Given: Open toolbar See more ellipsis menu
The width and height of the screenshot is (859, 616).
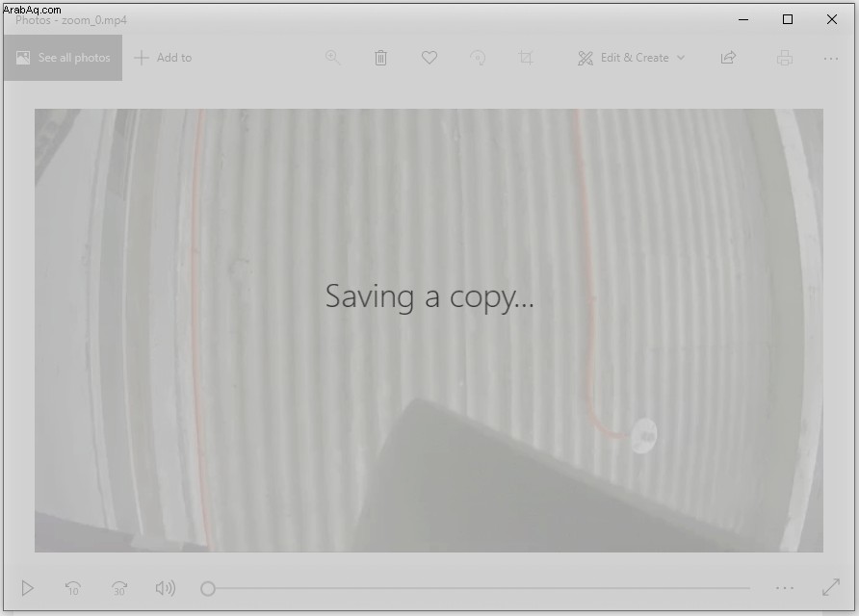Looking at the screenshot, I should pyautogui.click(x=830, y=58).
